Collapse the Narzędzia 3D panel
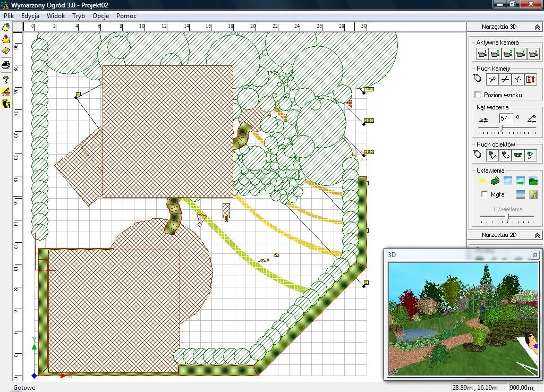The height and width of the screenshot is (392, 544). 537,27
